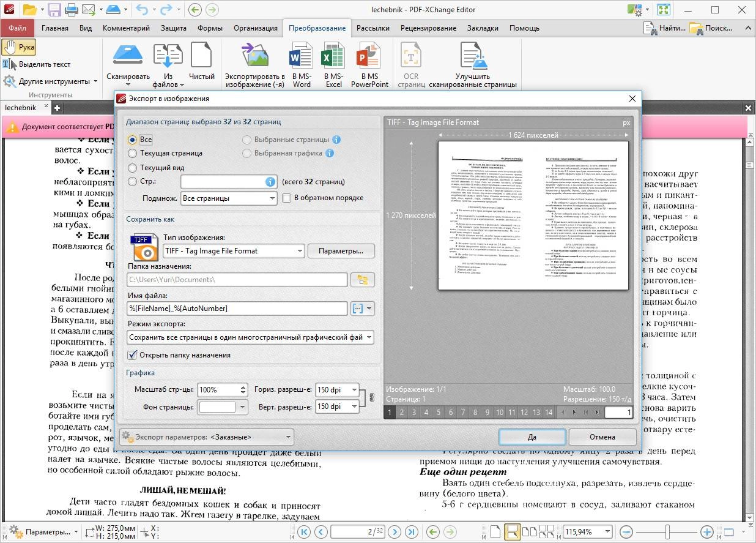Select the Hand (Рука) tool

(19, 47)
